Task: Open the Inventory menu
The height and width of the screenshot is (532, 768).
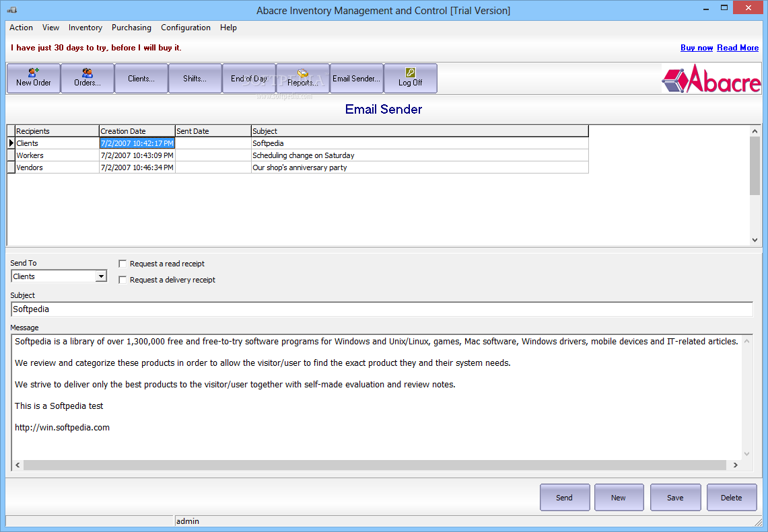Action: 85,28
